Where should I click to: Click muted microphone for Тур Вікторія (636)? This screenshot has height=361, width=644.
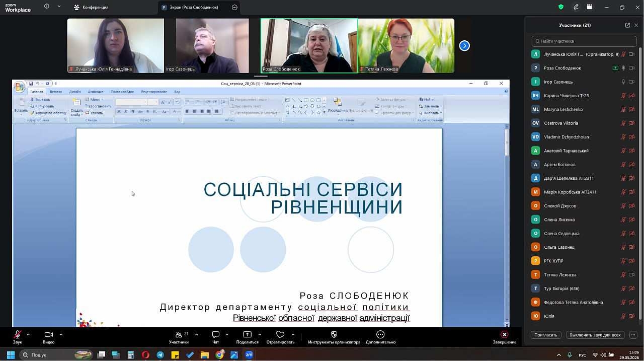623,288
